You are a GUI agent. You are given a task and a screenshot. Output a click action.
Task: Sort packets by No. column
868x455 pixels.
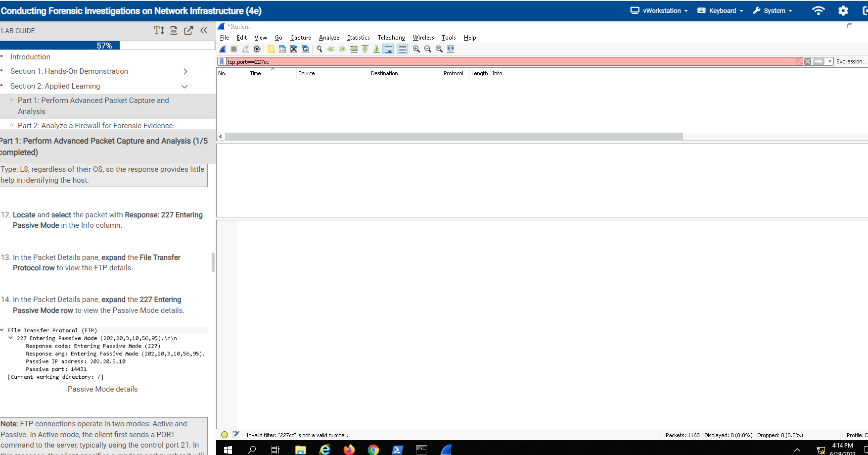(x=232, y=73)
